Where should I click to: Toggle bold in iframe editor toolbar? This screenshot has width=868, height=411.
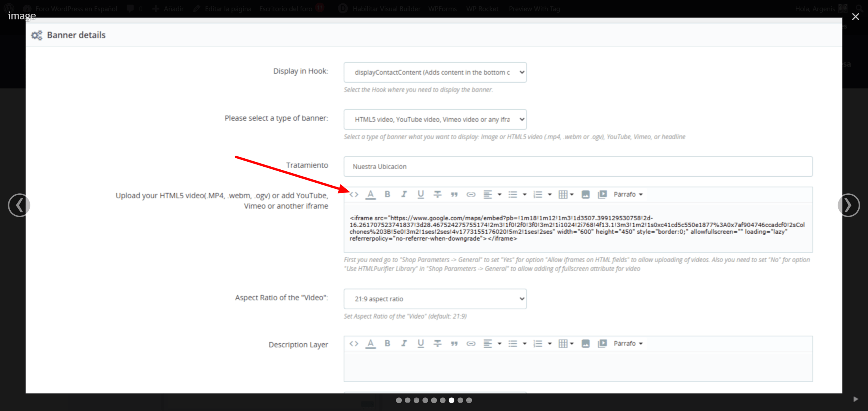click(387, 194)
